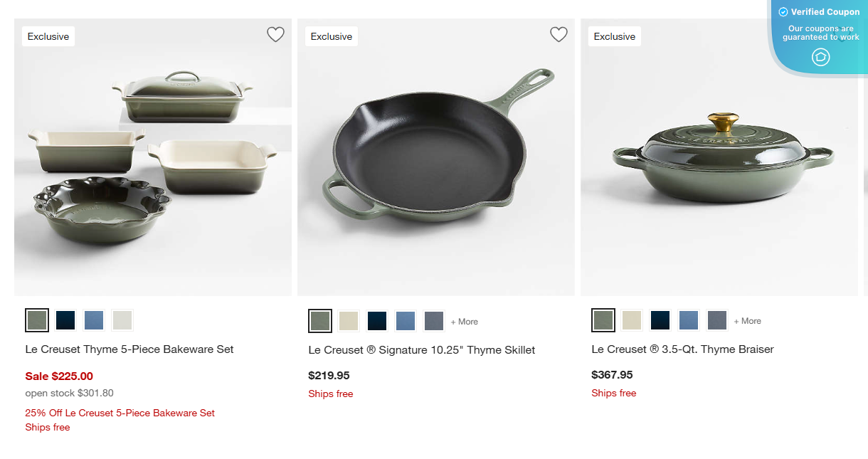Select the gray swatch for the Skillet
Viewport: 868px width, 459px height.
click(433, 320)
